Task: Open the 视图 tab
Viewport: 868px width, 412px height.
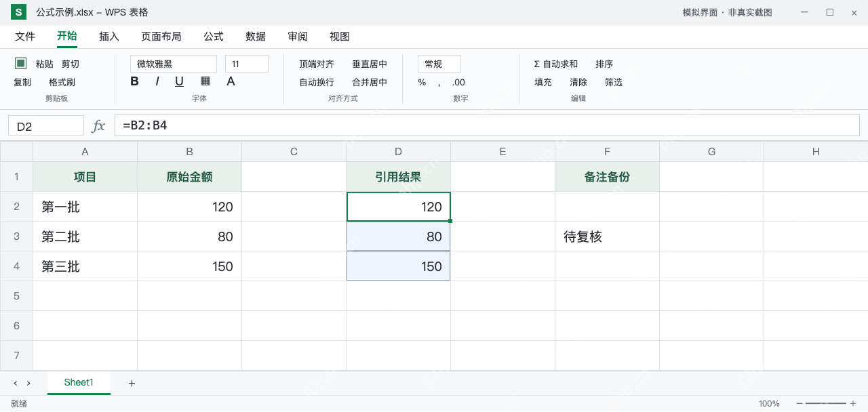Action: pyautogui.click(x=340, y=37)
